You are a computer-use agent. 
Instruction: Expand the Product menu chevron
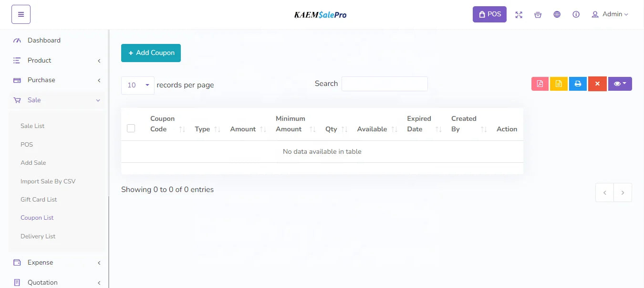[x=99, y=61]
